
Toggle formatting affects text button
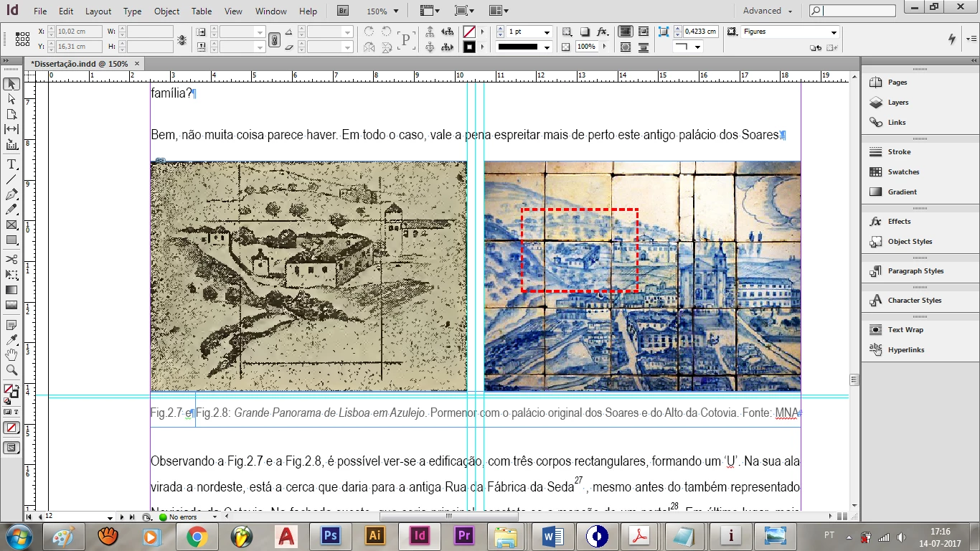tap(17, 412)
